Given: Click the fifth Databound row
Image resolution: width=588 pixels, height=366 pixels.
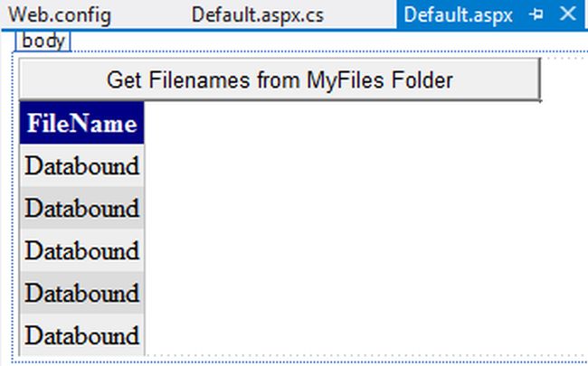Looking at the screenshot, I should coord(81,335).
